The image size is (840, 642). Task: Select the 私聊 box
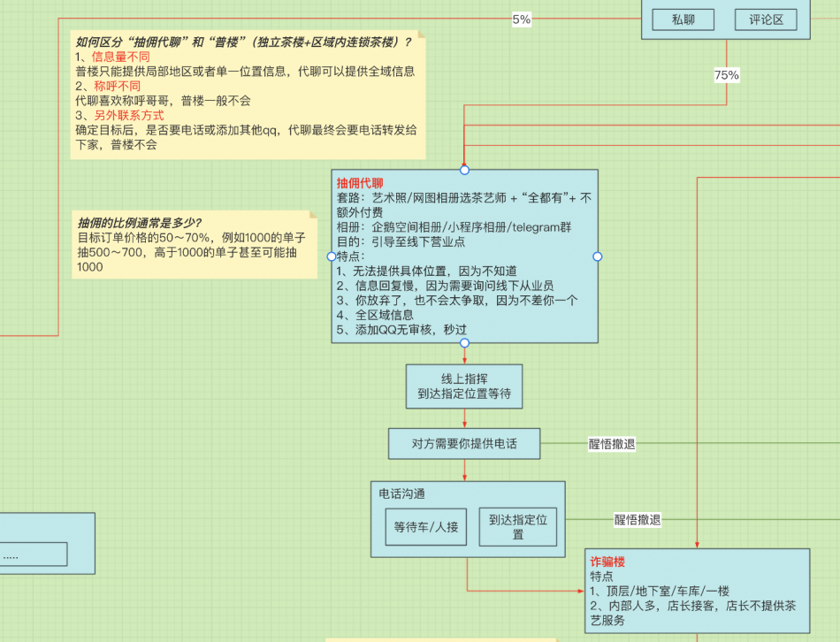click(x=683, y=19)
